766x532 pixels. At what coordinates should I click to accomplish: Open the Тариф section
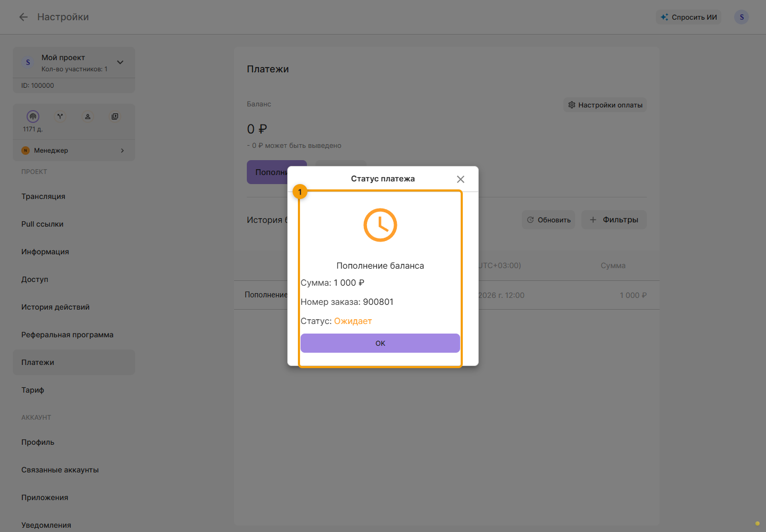click(74, 390)
